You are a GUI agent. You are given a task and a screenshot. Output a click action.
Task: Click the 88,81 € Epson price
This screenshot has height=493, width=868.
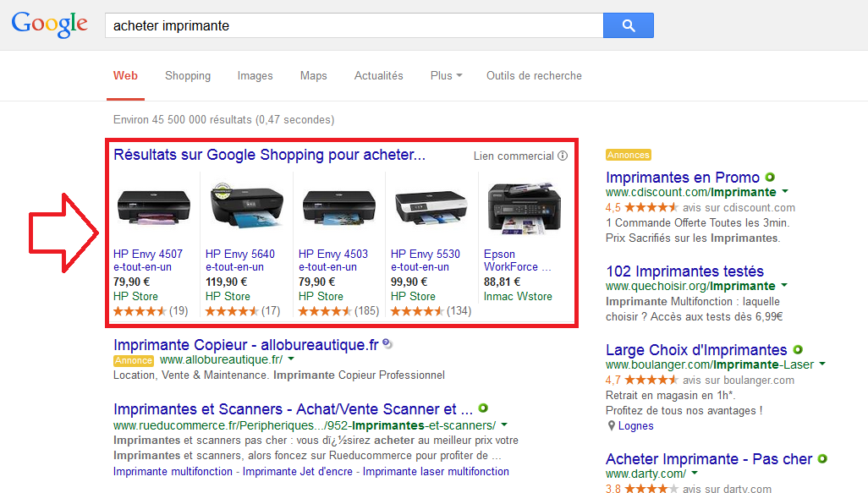coord(502,282)
